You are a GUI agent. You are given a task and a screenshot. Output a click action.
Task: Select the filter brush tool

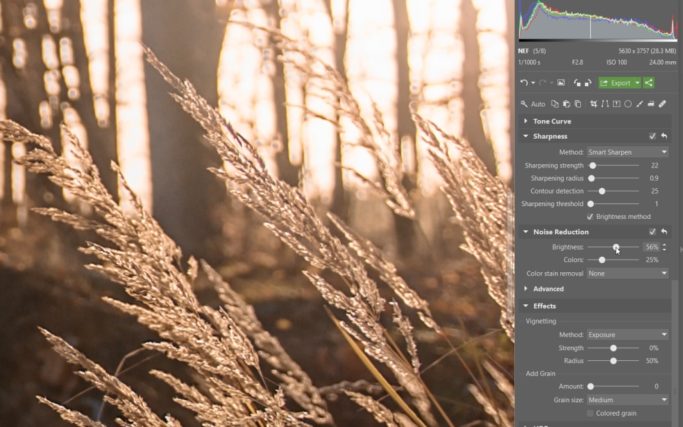coord(639,104)
